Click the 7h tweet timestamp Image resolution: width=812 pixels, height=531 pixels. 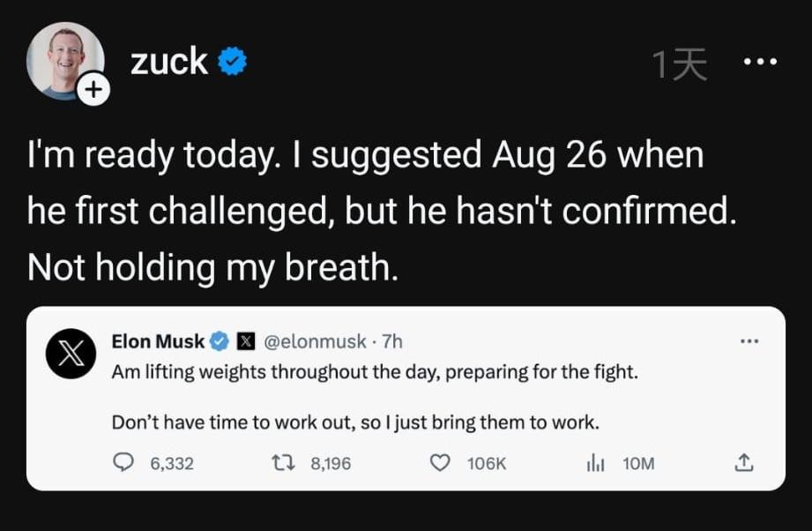point(391,340)
